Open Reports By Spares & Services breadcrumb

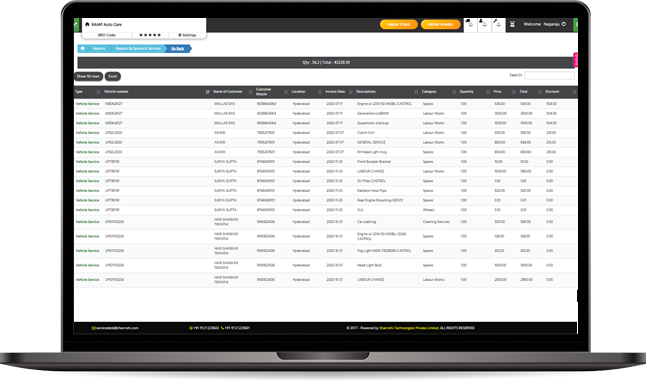coord(138,49)
